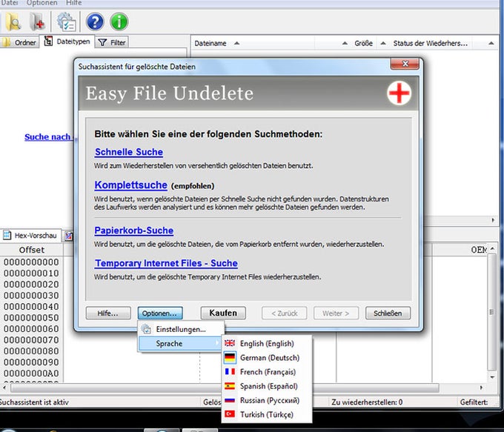This screenshot has height=432, width=504.
Task: Open the Hilfe menu in the menu bar
Action: click(x=74, y=3)
